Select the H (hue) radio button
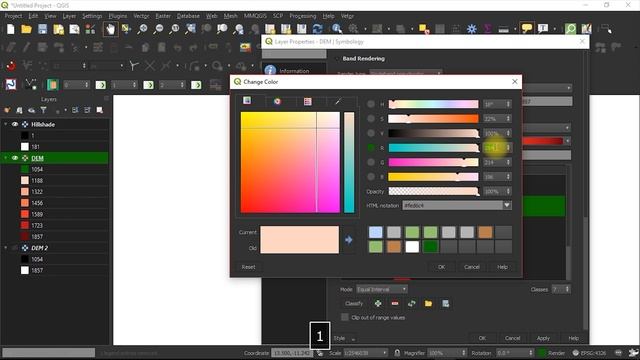This screenshot has height=360, width=640. [371, 104]
